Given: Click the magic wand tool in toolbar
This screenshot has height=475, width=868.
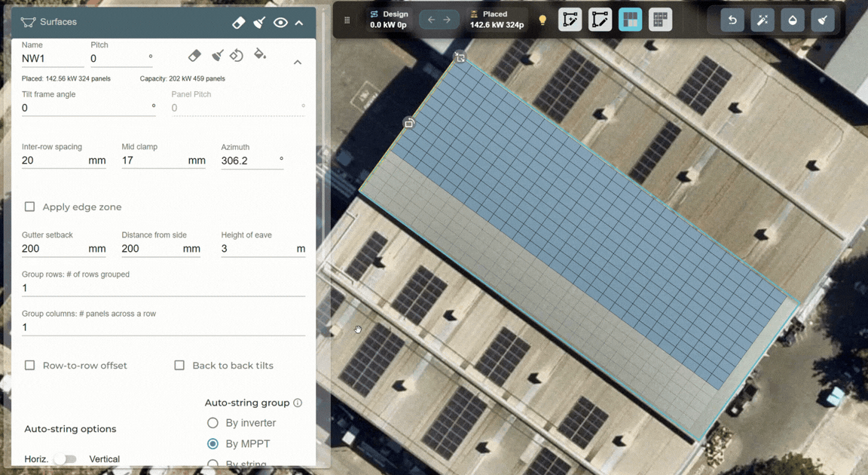Looking at the screenshot, I should pyautogui.click(x=762, y=20).
